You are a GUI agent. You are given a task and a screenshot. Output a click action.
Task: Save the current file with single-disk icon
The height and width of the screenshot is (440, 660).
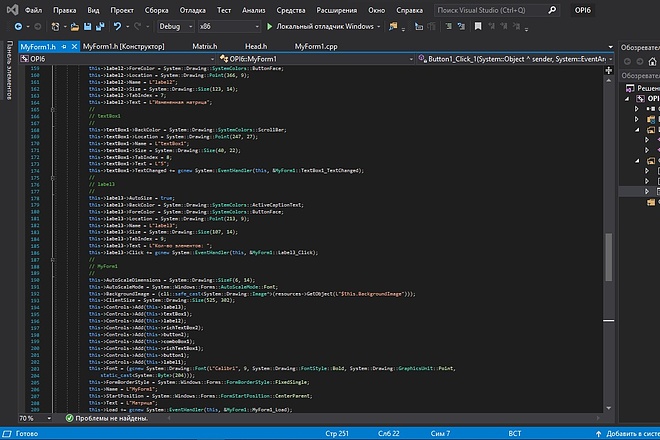(x=88, y=27)
